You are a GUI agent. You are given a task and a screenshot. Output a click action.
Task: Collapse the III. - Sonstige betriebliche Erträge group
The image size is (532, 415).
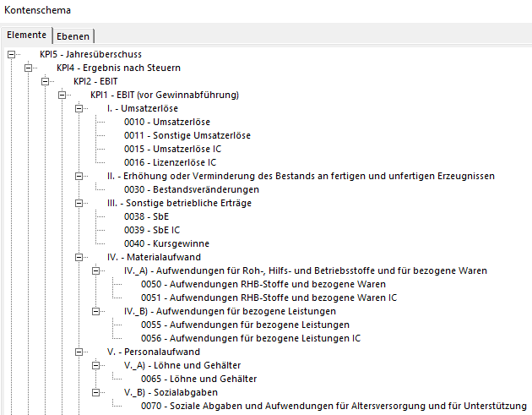click(79, 203)
